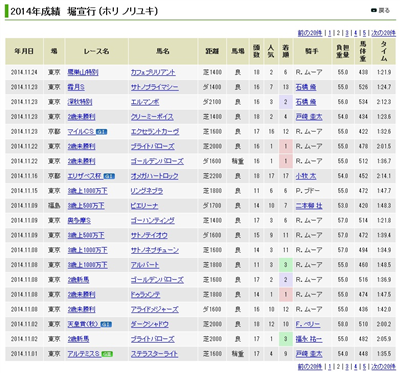Click the 馬名 column header
This screenshot has width=400, height=373.
click(163, 51)
